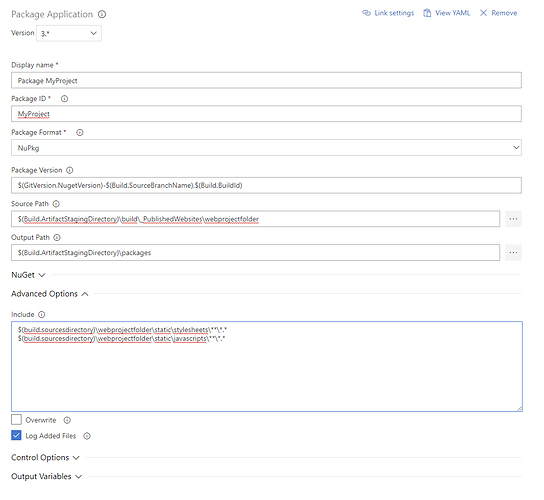
Task: Expand the NuGet section
Action: pos(28,275)
